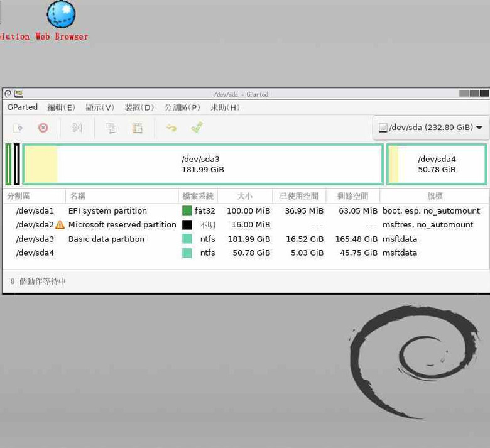The width and height of the screenshot is (490, 448).
Task: Click the Copy partition toolbar icon
Action: (x=111, y=128)
